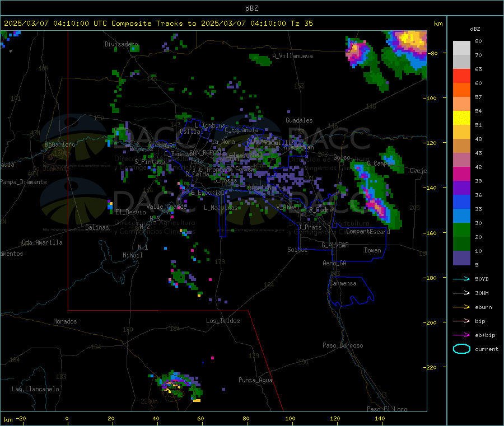Click the 'Cda_Amarilla' map label
Viewport: 504px width, 426px height.
tap(42, 242)
